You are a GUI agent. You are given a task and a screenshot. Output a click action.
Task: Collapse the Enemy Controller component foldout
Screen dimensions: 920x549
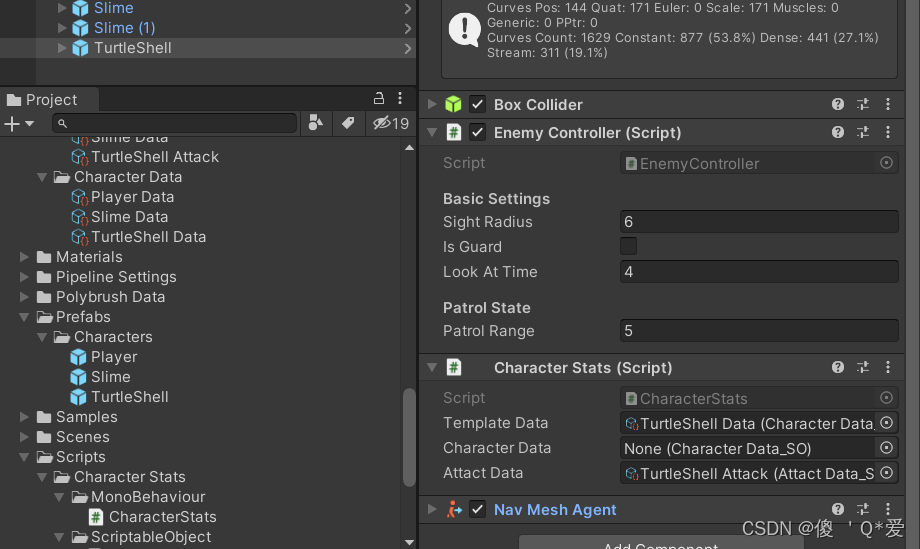[432, 132]
